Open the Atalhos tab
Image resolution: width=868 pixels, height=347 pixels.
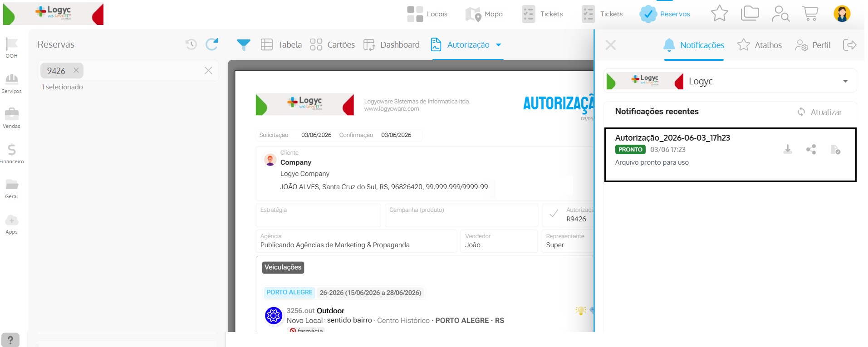[x=760, y=45]
